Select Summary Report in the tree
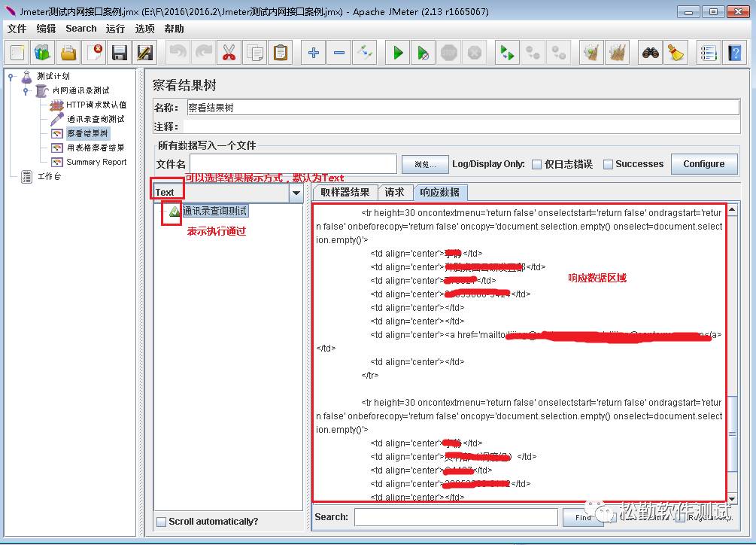Screen dimensions: 756x545 [96, 162]
